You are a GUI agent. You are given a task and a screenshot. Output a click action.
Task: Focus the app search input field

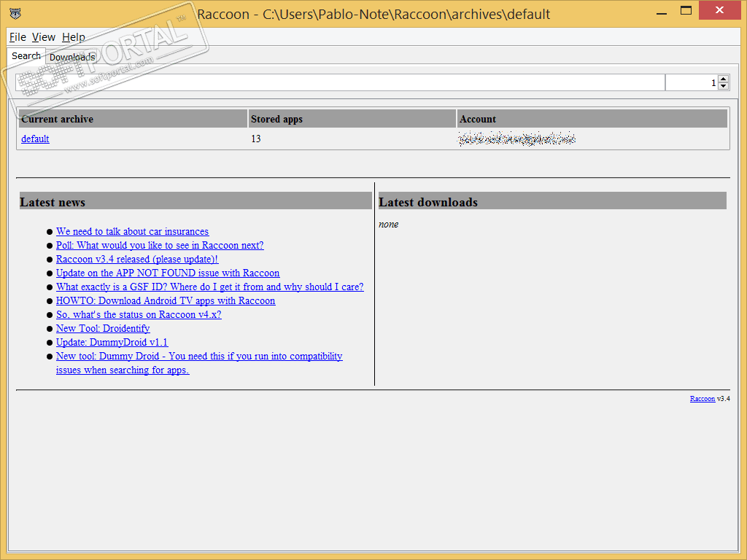pos(340,82)
